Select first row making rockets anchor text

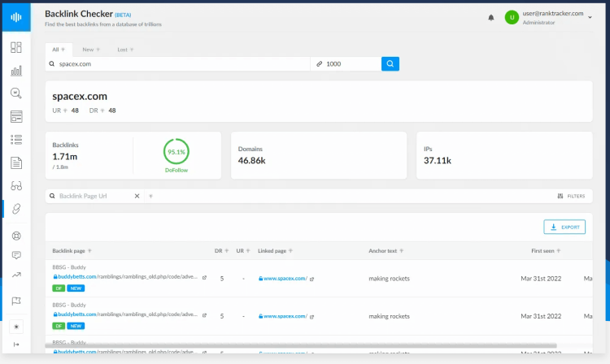click(389, 279)
